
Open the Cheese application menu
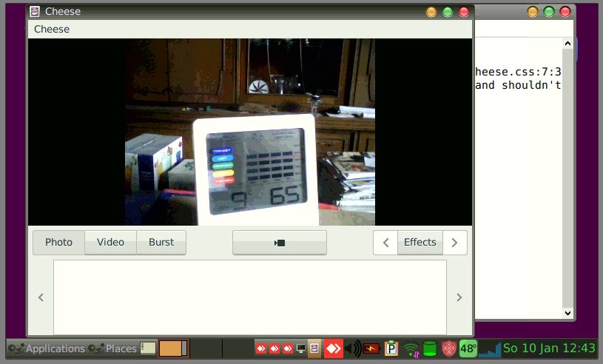coord(52,29)
